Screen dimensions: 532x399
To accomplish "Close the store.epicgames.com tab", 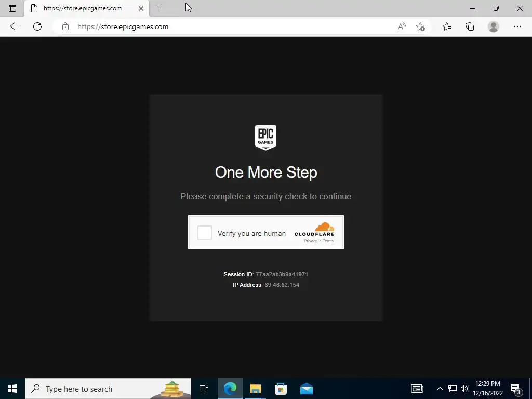I will point(141,8).
